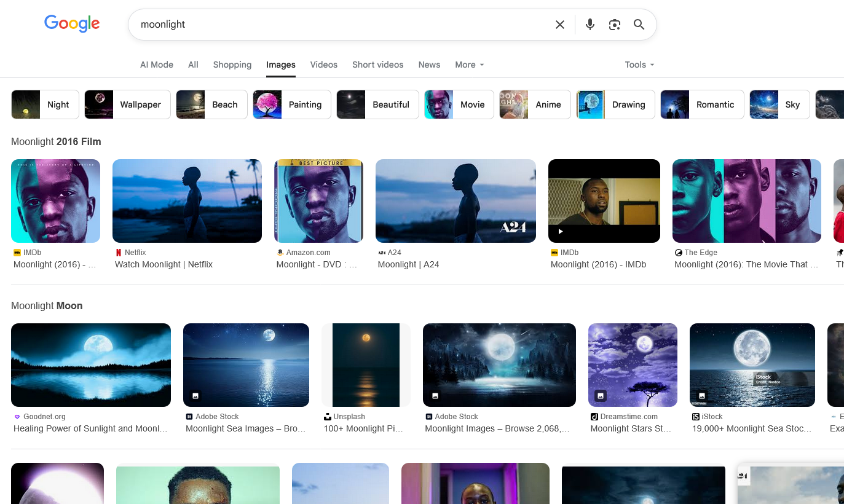Viewport: 844px width, 504px height.
Task: Open 'Moonlight Images – Browse 2,068' link
Action: click(497, 428)
